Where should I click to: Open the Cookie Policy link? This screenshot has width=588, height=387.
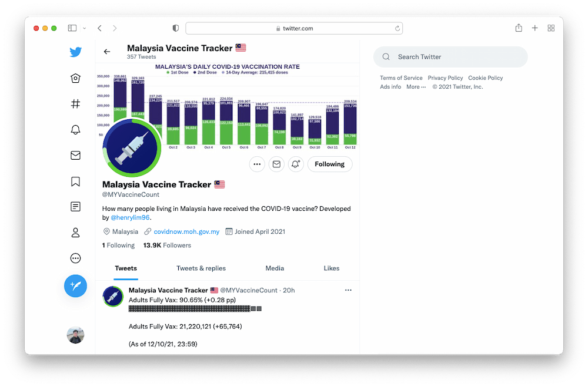coord(485,78)
